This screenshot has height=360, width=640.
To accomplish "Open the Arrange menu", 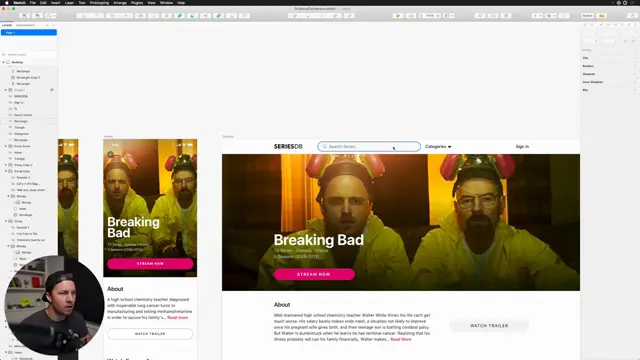I will [120, 2].
